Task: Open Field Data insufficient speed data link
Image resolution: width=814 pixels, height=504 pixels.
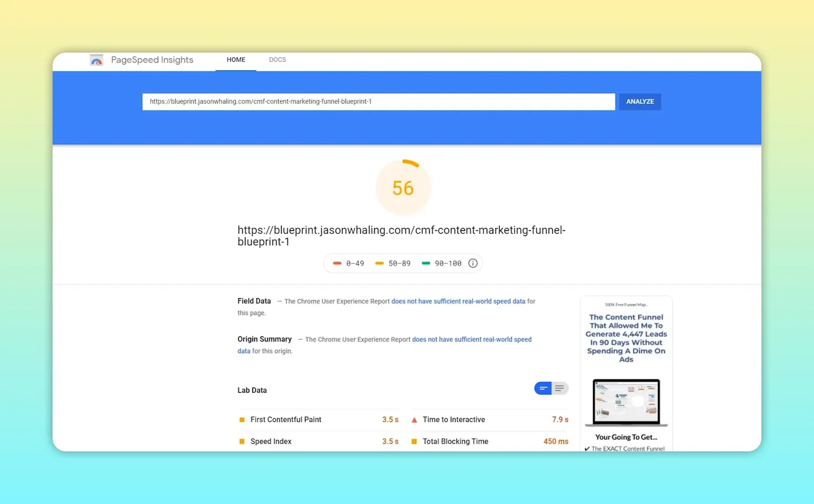Action: click(458, 301)
